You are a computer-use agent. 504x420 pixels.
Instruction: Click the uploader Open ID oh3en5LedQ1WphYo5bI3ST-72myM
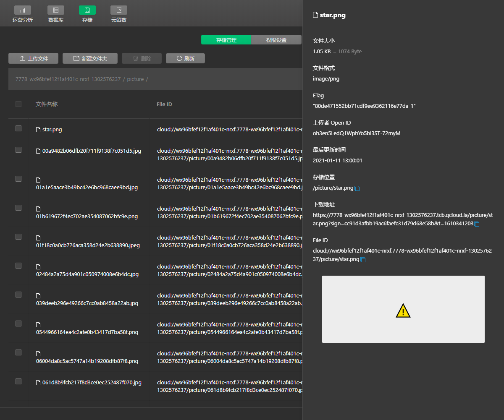(x=357, y=133)
